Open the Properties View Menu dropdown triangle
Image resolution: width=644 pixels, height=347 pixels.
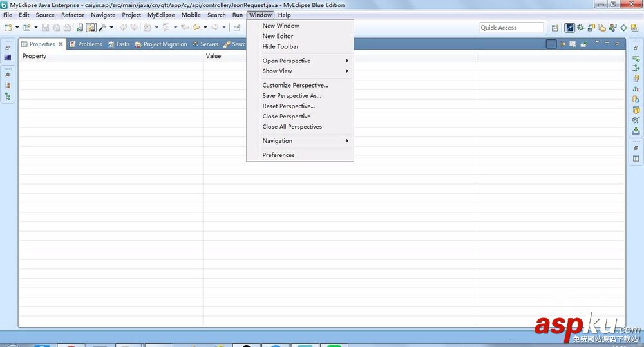597,43
